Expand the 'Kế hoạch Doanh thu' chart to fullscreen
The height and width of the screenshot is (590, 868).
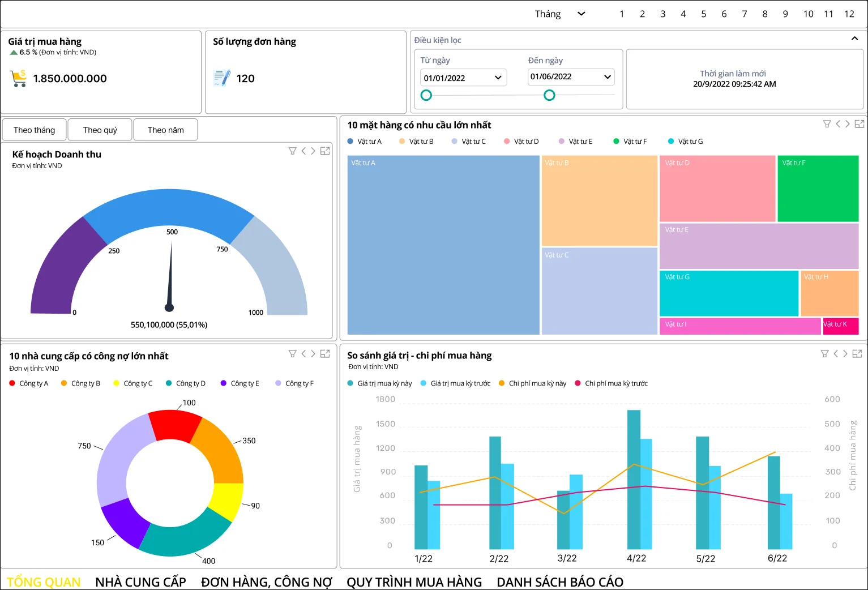[x=325, y=151]
